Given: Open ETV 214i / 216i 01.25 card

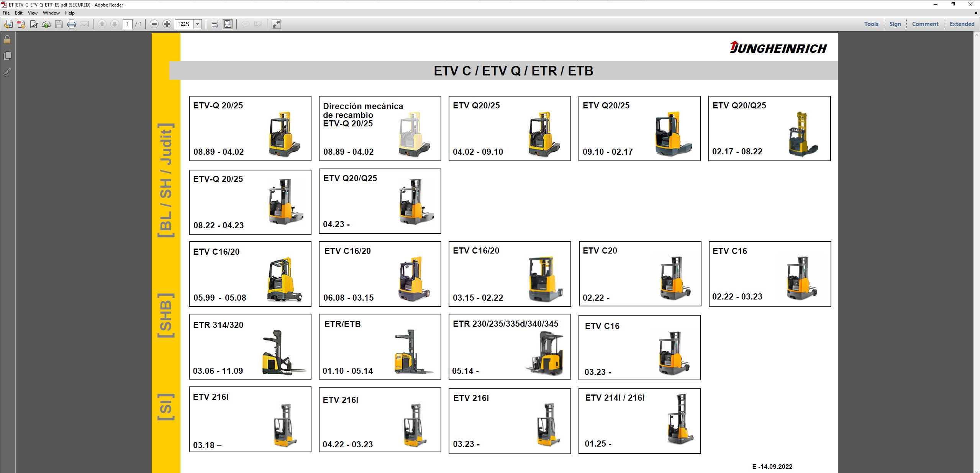Looking at the screenshot, I should [x=640, y=421].
